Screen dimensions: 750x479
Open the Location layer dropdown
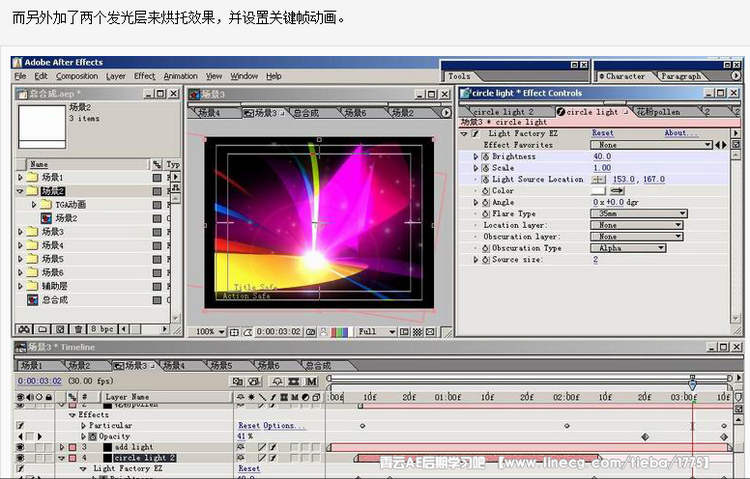[637, 225]
